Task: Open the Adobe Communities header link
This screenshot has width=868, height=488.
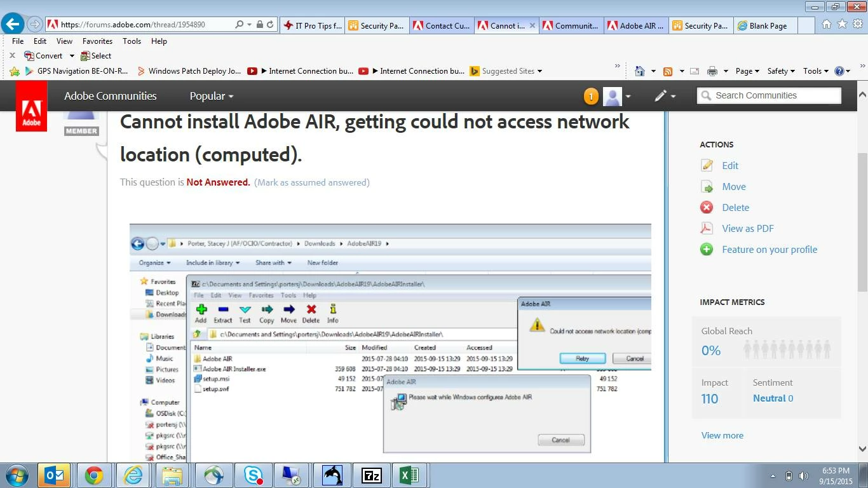Action: coord(111,96)
